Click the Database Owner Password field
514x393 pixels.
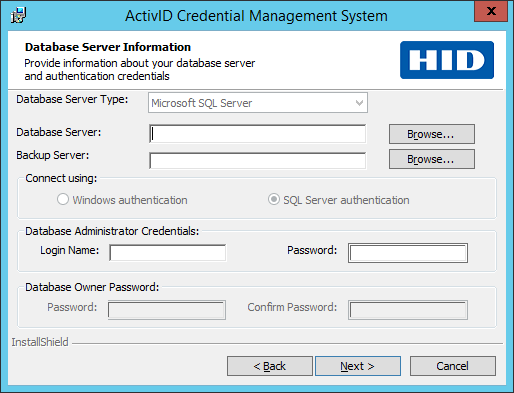point(167,310)
